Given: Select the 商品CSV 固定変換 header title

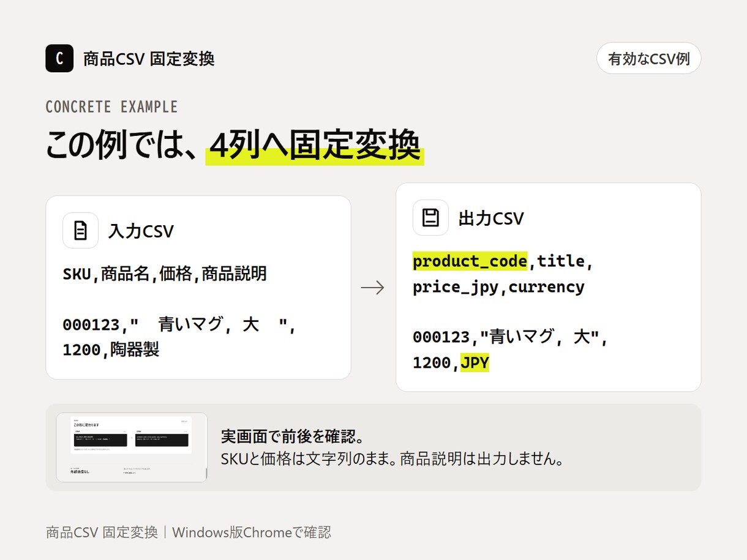Looking at the screenshot, I should 149,59.
